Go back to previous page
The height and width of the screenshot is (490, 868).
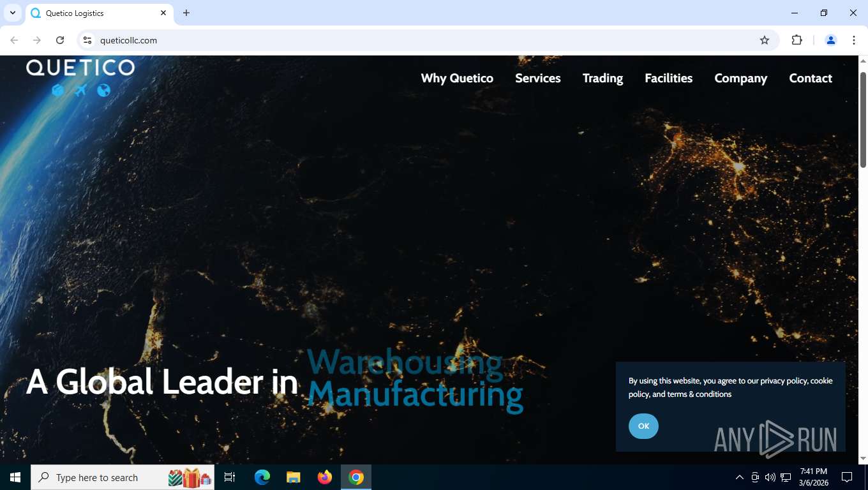[x=14, y=40]
